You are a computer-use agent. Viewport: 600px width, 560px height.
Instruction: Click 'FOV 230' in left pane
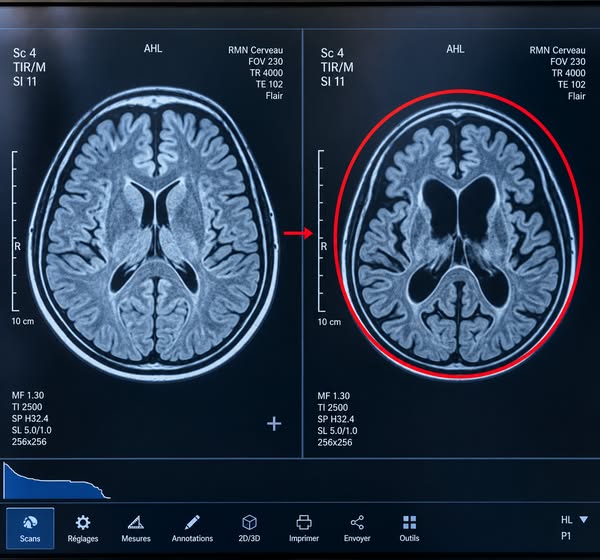point(266,62)
